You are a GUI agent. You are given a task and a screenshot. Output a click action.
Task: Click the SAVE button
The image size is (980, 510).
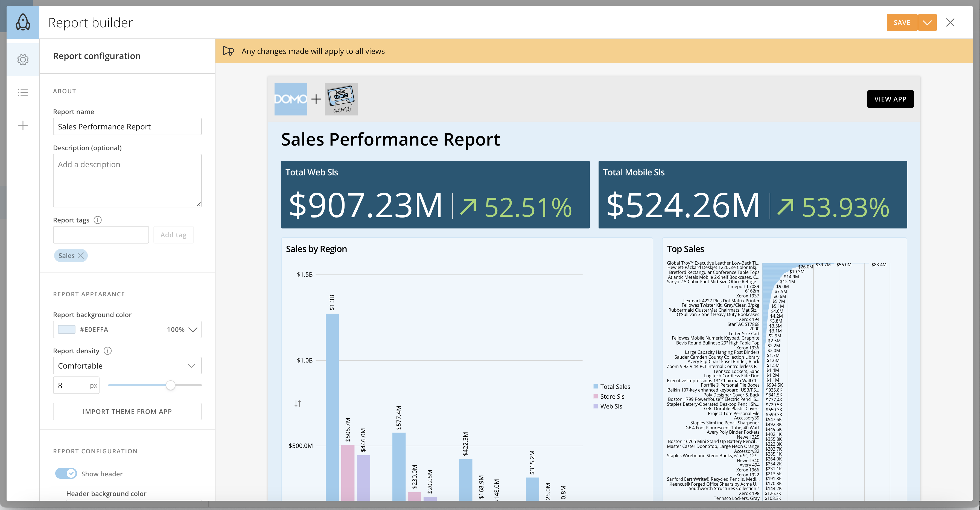click(x=902, y=22)
